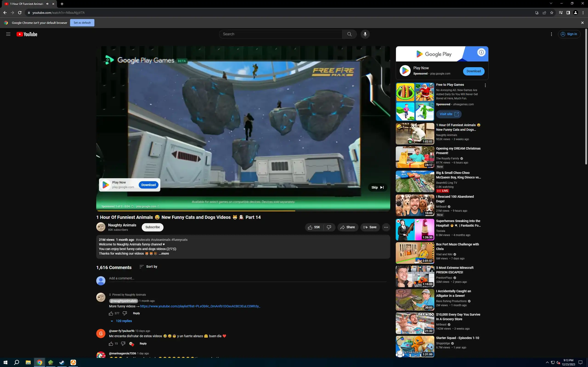Skip the Google Play Games ad
The image size is (588, 367).
(377, 187)
